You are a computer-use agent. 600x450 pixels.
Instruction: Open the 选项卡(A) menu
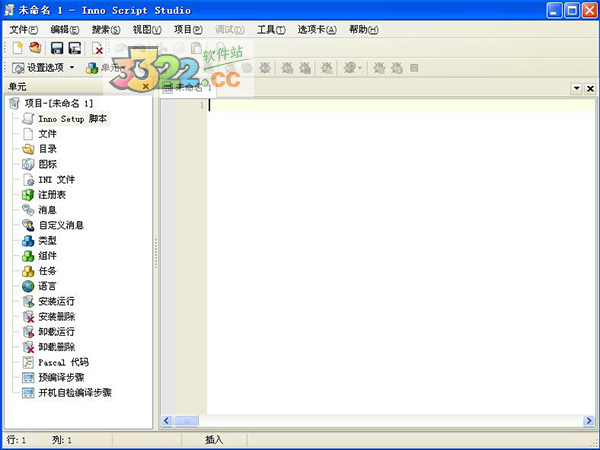[x=317, y=29]
